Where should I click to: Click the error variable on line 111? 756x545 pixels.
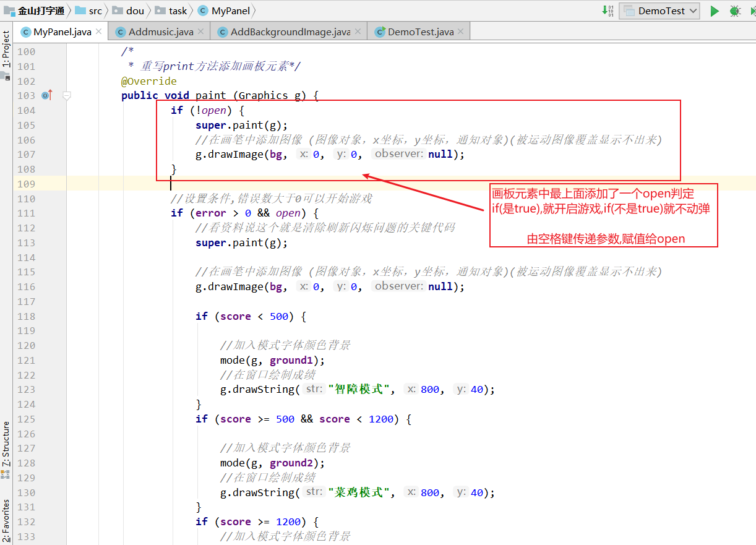click(x=211, y=213)
